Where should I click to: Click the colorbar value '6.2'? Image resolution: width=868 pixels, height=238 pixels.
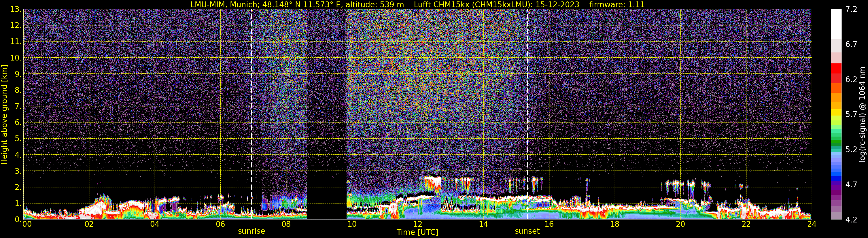point(851,80)
